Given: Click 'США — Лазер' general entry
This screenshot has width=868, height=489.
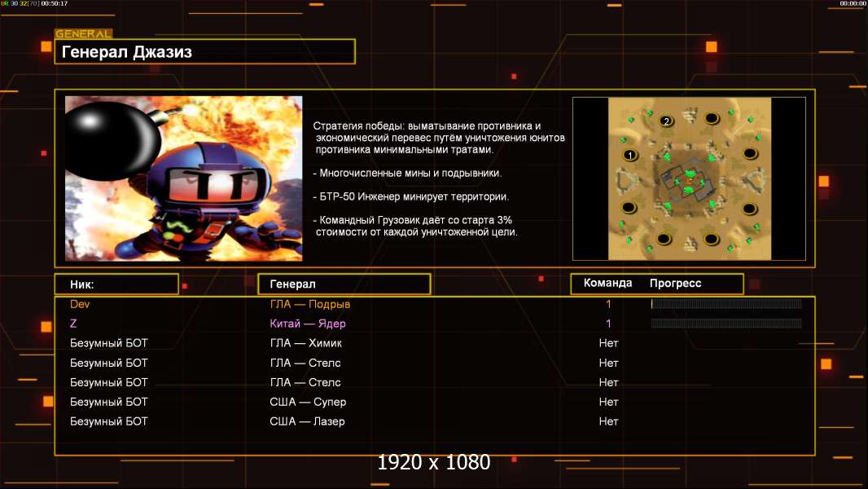Looking at the screenshot, I should [x=307, y=421].
